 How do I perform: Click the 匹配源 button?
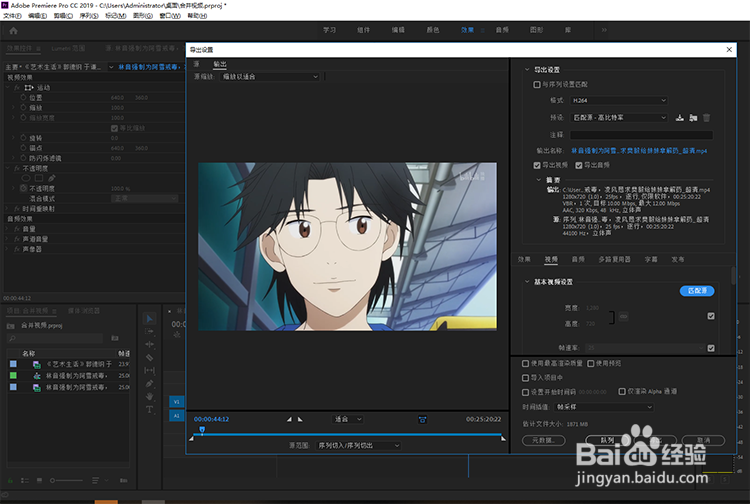click(x=697, y=291)
